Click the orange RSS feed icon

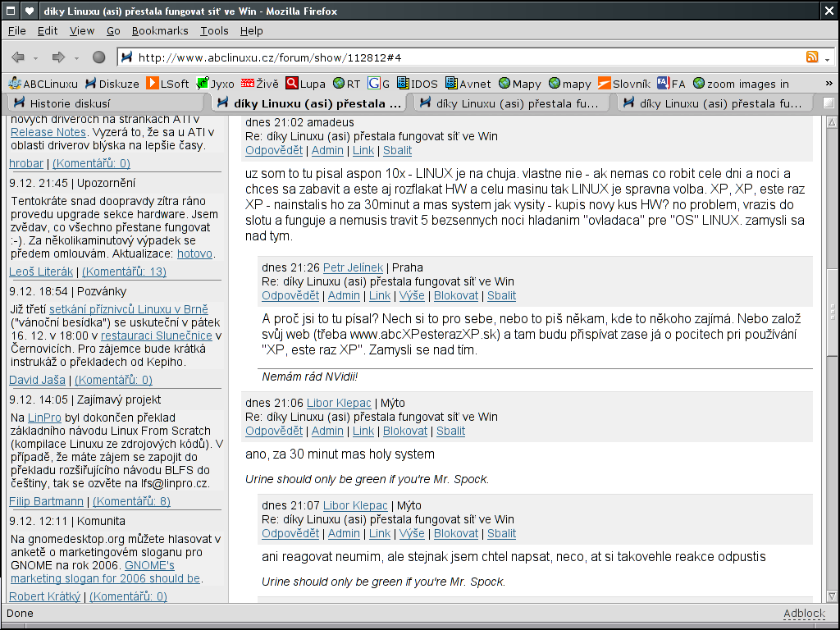(812, 57)
